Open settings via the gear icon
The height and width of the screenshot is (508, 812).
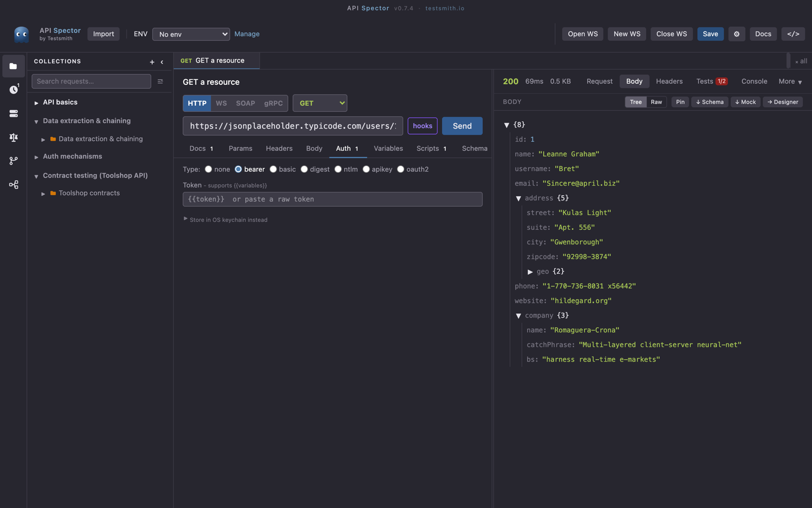[736, 34]
